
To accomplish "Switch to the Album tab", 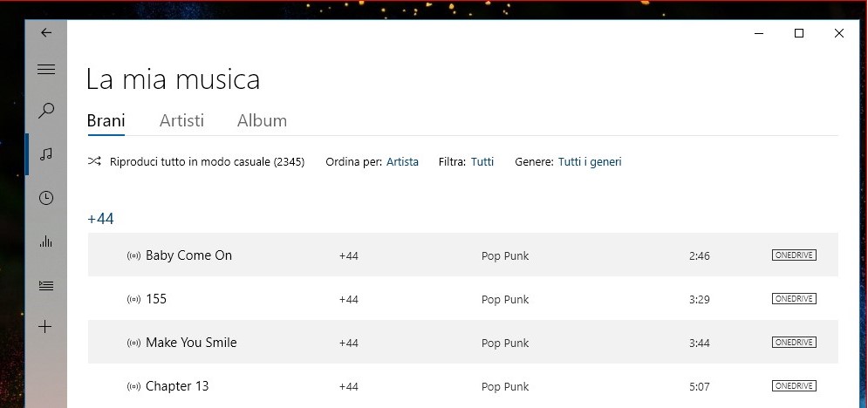I will pos(262,120).
